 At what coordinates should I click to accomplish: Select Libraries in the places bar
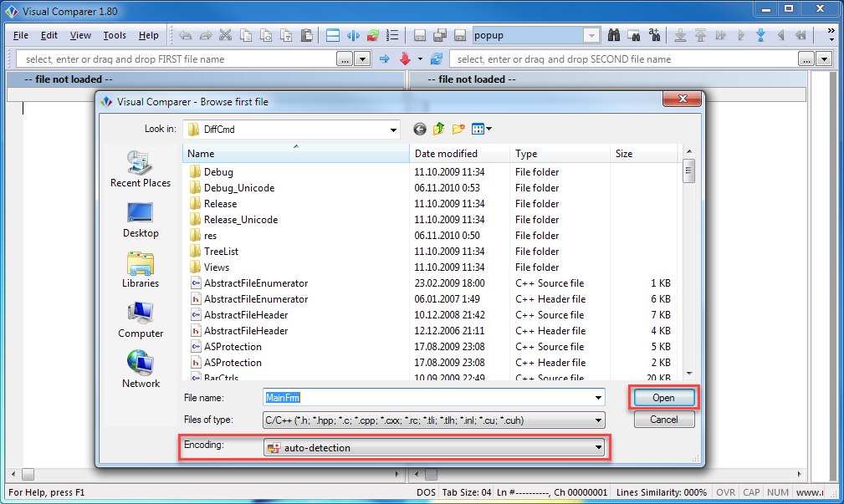point(140,270)
